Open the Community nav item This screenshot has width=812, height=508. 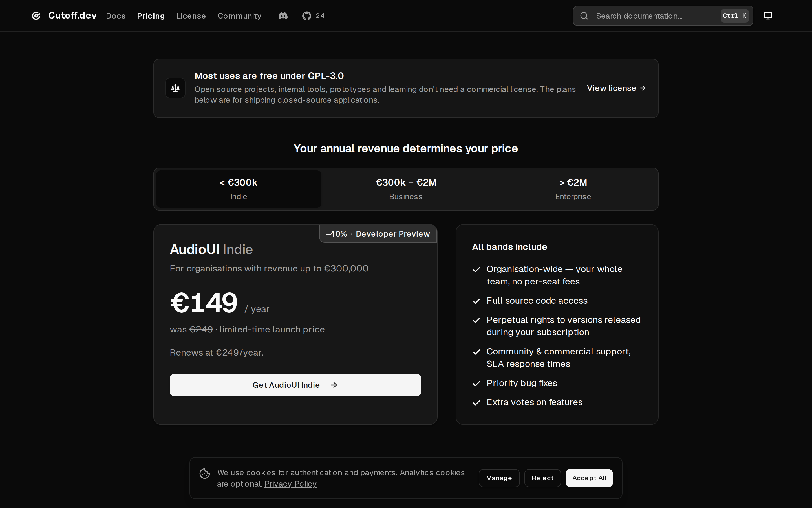(239, 16)
